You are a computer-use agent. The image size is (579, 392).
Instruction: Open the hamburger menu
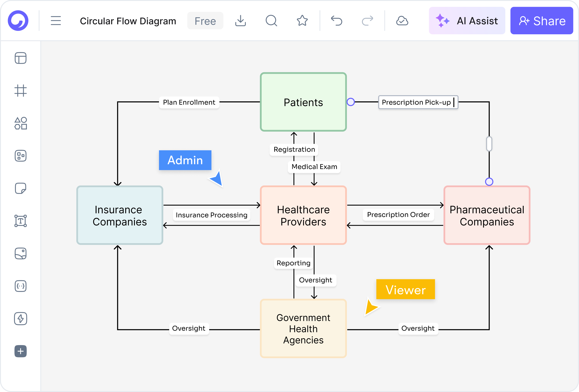click(x=56, y=21)
